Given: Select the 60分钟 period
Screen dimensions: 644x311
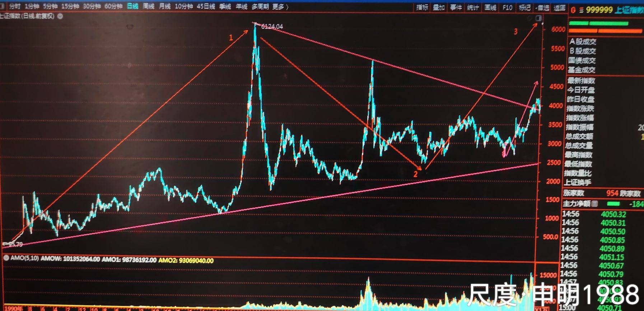Looking at the screenshot, I should tap(113, 6).
